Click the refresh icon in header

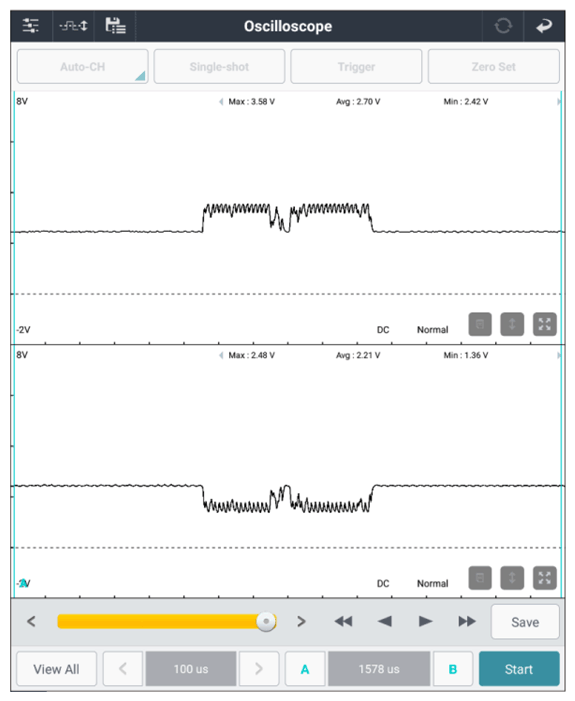[503, 26]
